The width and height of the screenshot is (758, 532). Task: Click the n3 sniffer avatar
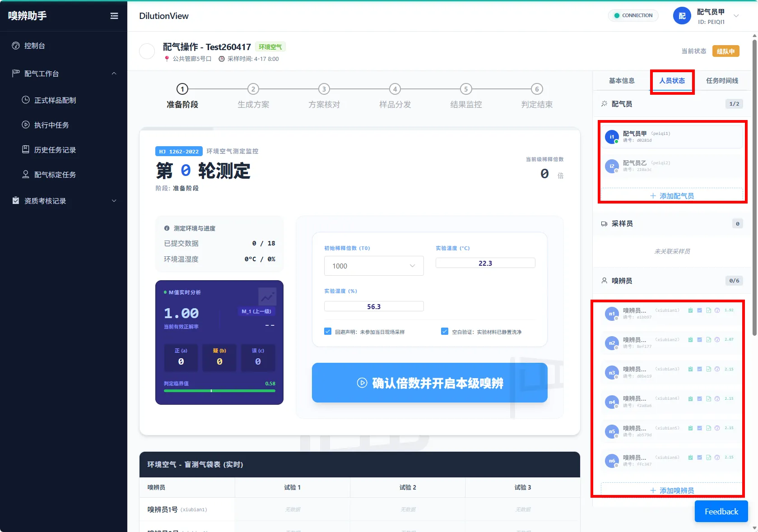[612, 373]
